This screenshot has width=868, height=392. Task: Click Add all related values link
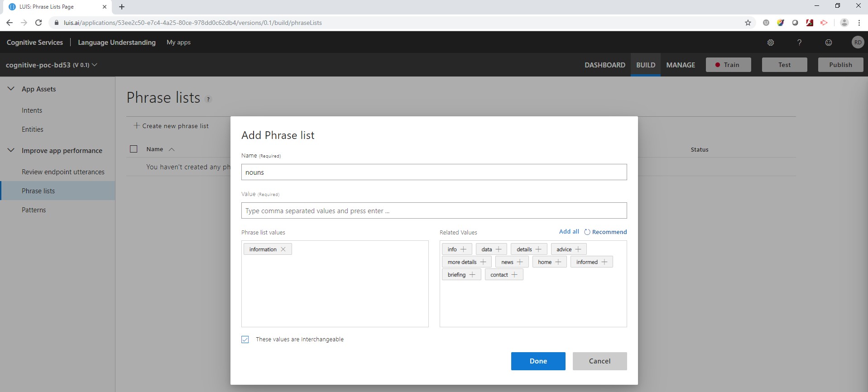coord(569,232)
